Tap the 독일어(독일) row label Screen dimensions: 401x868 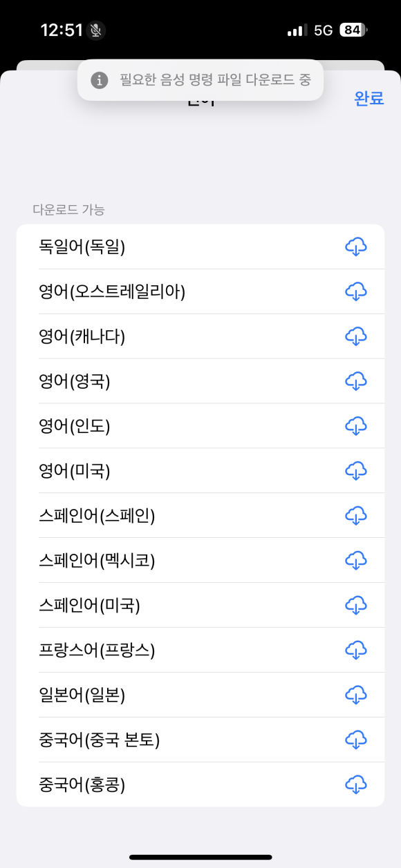82,247
